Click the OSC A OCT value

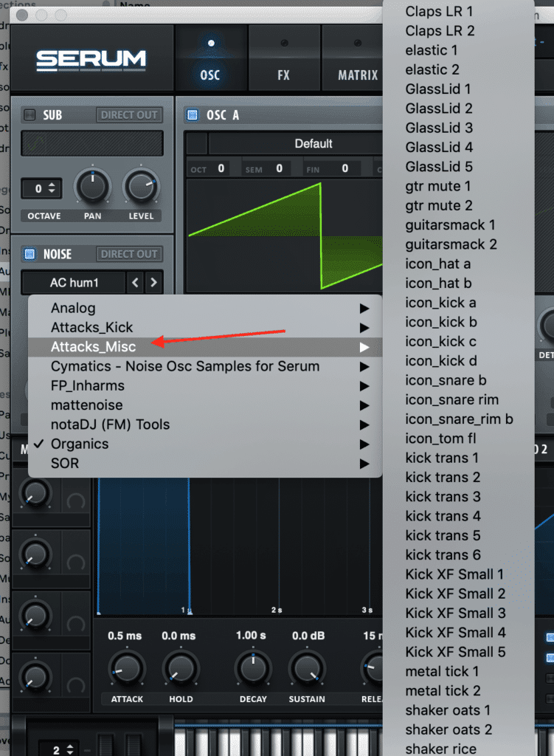click(221, 168)
